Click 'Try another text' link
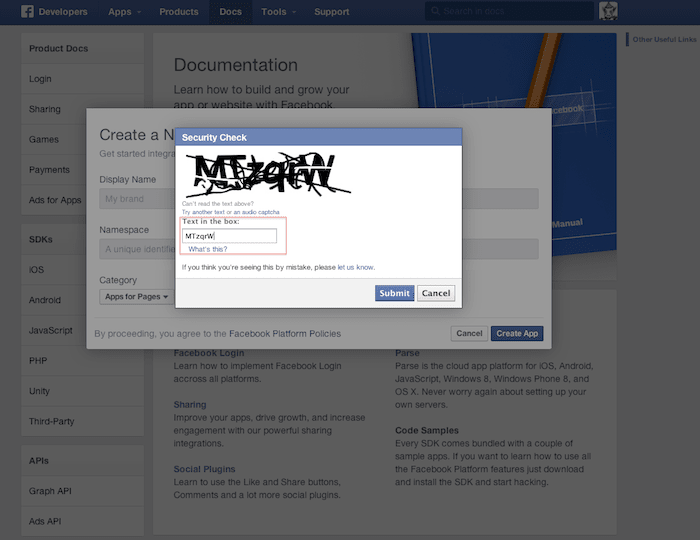The width and height of the screenshot is (700, 540). coord(204,212)
